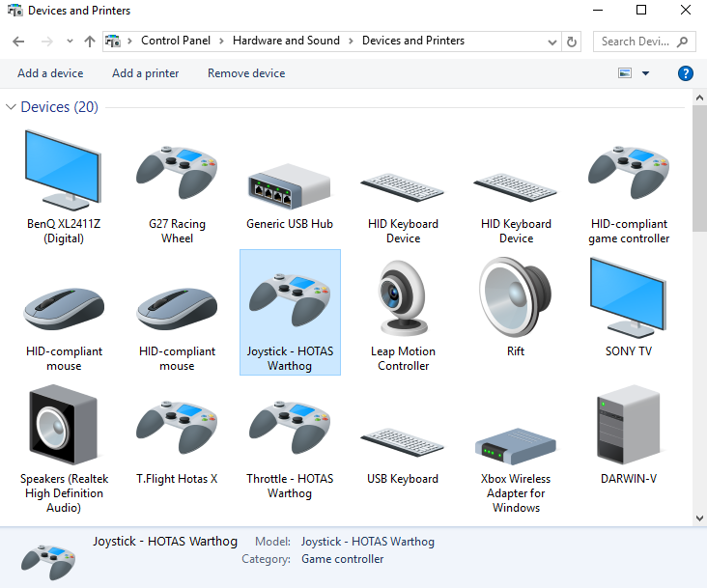Click Add a printer

point(145,73)
